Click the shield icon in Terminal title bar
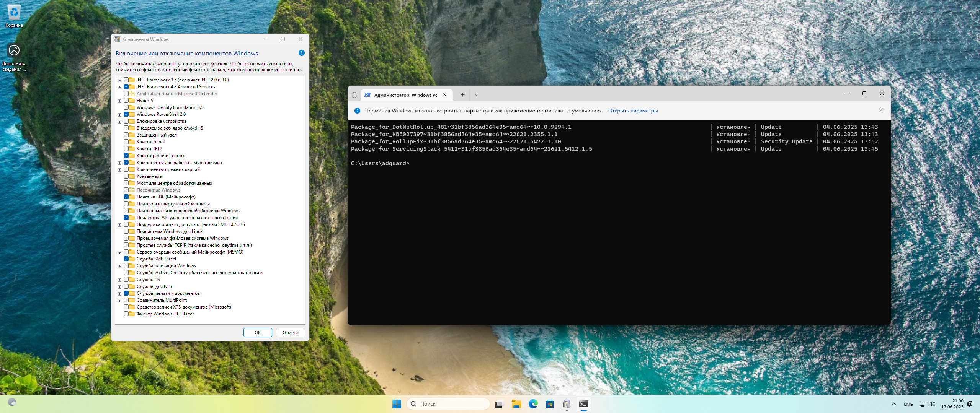This screenshot has width=980, height=413. click(x=354, y=95)
